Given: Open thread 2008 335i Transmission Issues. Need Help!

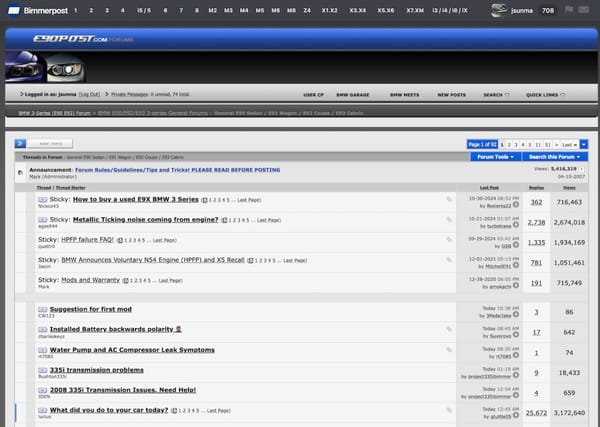Looking at the screenshot, I should point(123,390).
